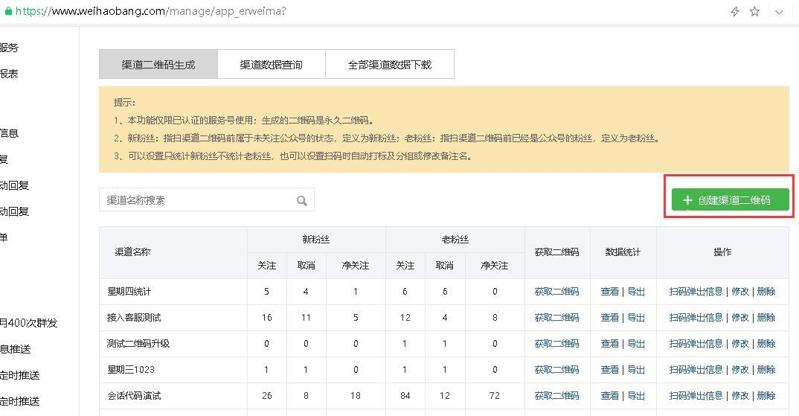Focus the 渠道名称搜索 input field
799x416 pixels.
(200, 201)
